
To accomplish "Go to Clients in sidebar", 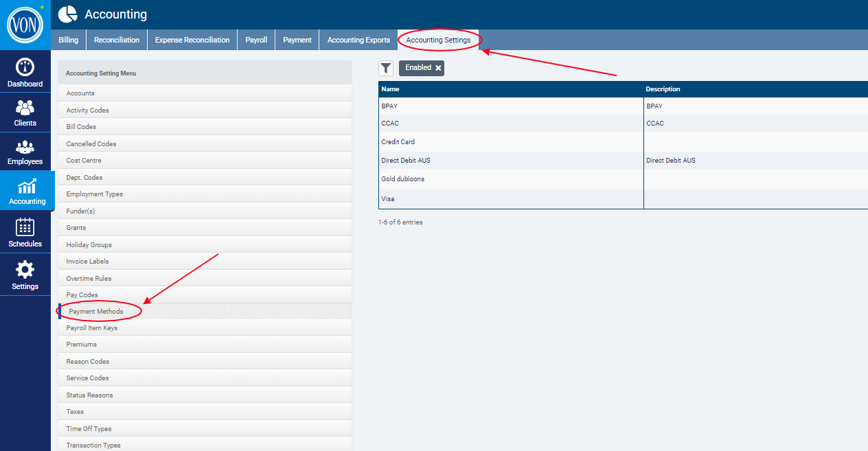I will (25, 108).
